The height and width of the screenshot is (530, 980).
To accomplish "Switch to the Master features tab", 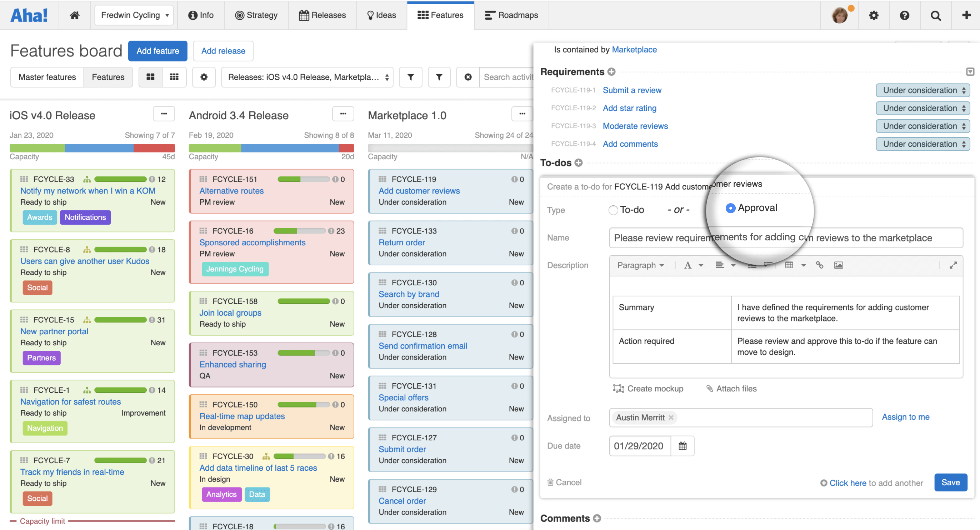I will (x=47, y=77).
